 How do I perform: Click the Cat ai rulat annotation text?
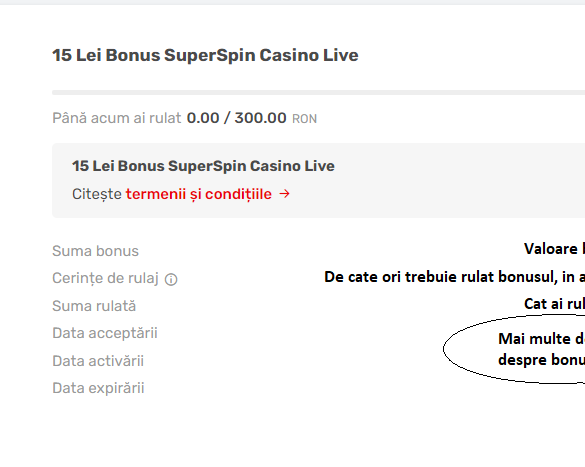(554, 304)
